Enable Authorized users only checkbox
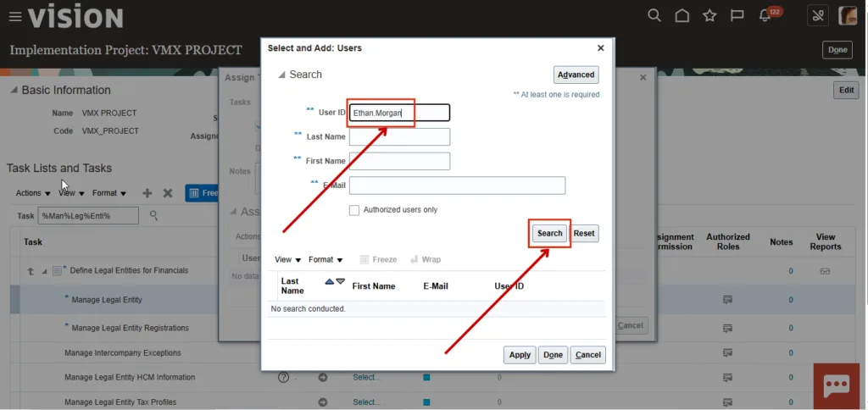 354,210
